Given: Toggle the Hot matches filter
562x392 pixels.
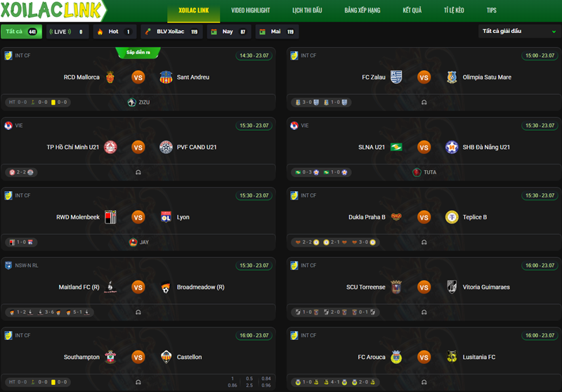Looking at the screenshot, I should 115,32.
